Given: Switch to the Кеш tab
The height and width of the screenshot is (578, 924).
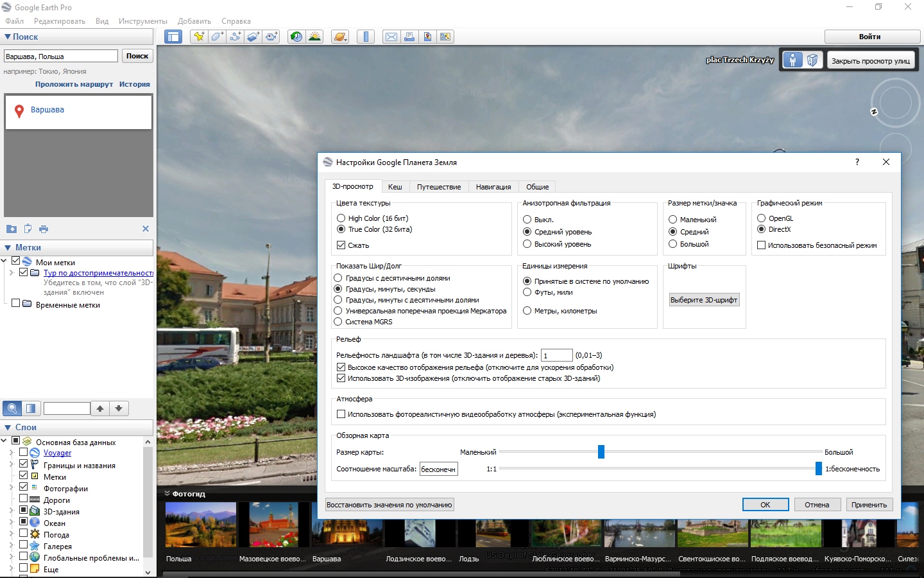Looking at the screenshot, I should pos(395,187).
